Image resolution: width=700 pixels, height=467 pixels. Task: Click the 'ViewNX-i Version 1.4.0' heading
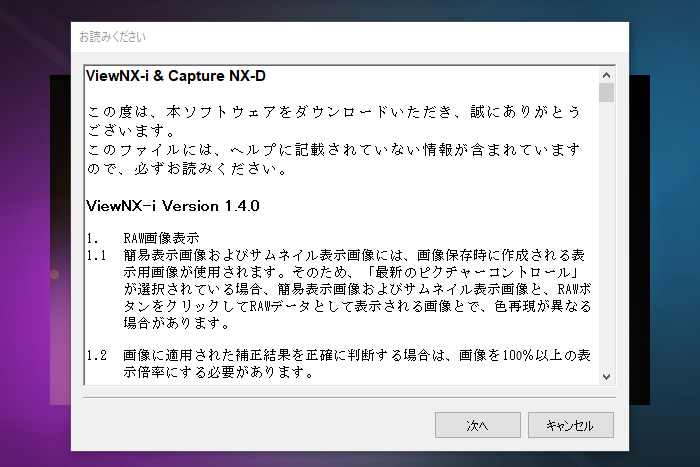[172, 206]
